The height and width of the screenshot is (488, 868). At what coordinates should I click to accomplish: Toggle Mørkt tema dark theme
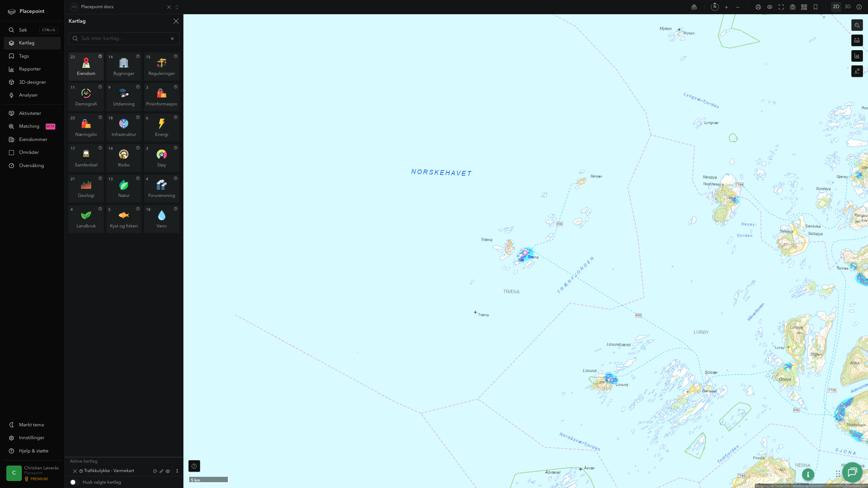32,425
